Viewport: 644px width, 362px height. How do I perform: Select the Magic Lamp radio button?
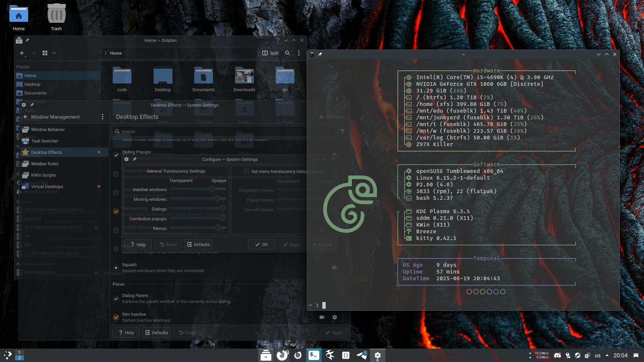[x=116, y=249]
